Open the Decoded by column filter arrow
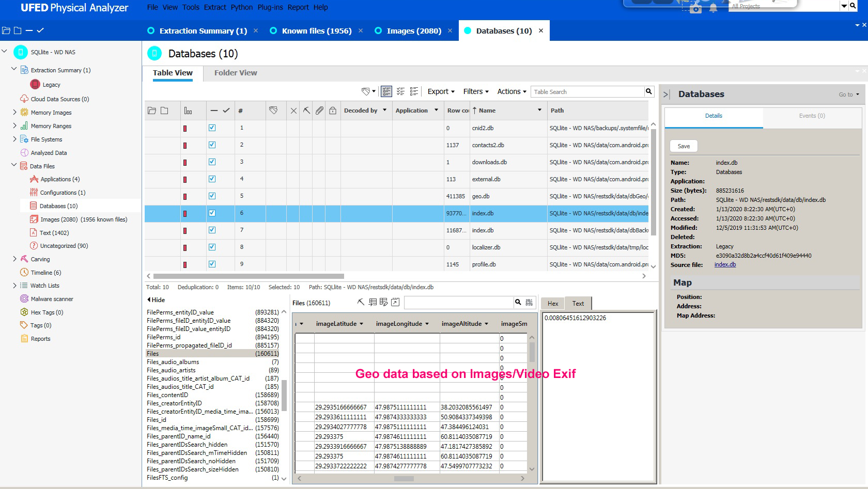This screenshot has height=489, width=868. (385, 110)
